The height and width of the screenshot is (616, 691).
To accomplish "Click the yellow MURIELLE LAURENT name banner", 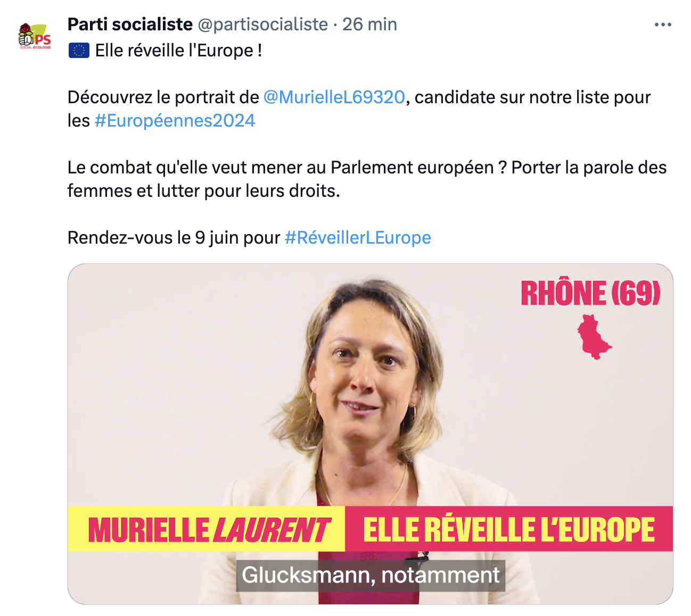I will [208, 530].
